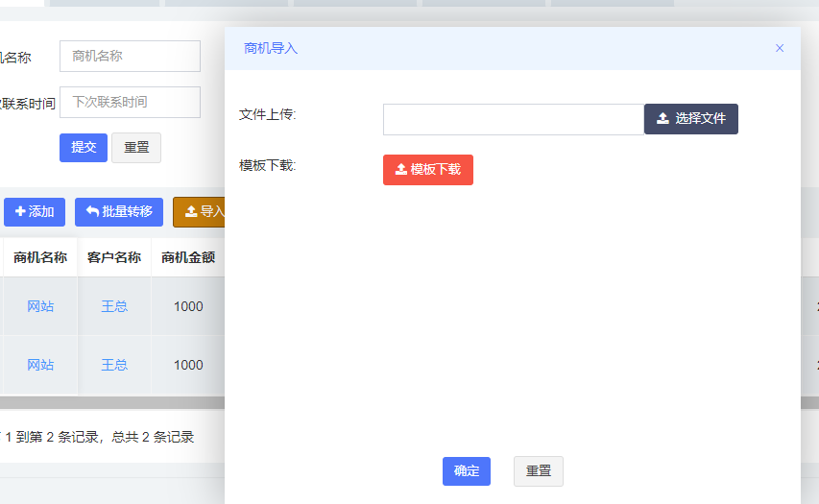Sort by 商机名称 column header
This screenshot has height=504, width=819.
point(40,257)
